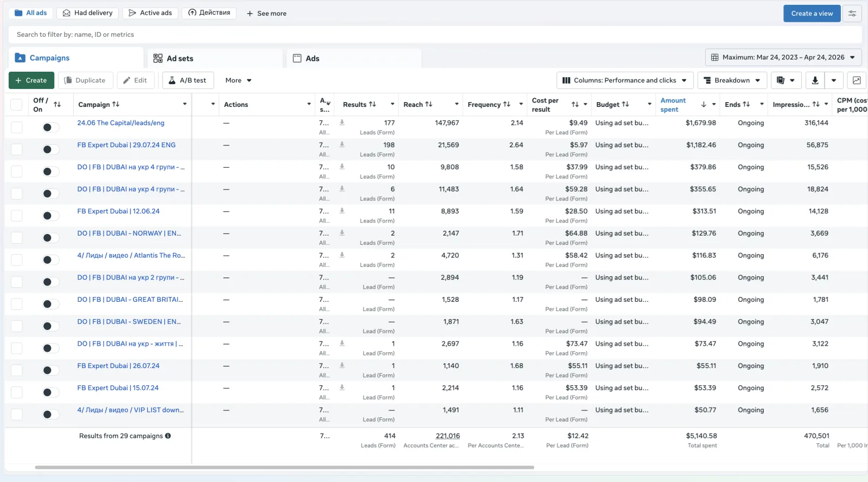Click the info icon beside Results from 29 campaigns
This screenshot has height=482, width=868.
click(x=168, y=436)
